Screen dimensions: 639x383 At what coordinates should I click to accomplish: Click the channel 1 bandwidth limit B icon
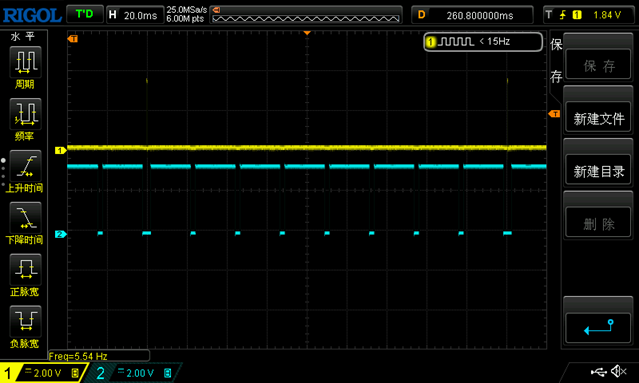[x=75, y=373]
